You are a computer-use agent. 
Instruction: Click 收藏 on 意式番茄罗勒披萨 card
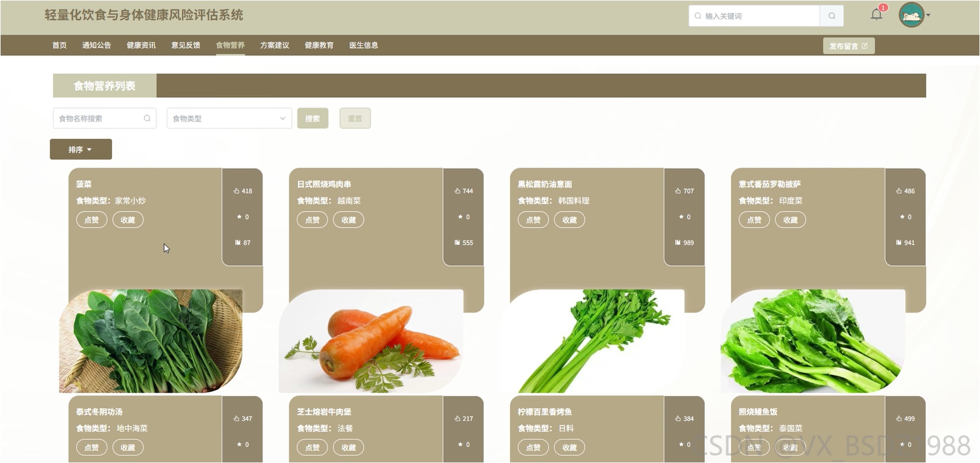790,220
